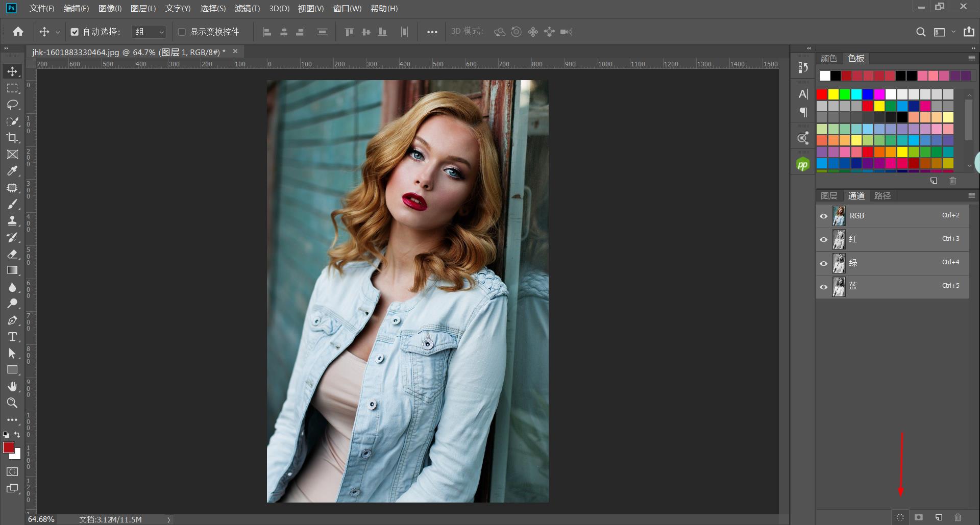Select the Gradient tool

[x=12, y=270]
